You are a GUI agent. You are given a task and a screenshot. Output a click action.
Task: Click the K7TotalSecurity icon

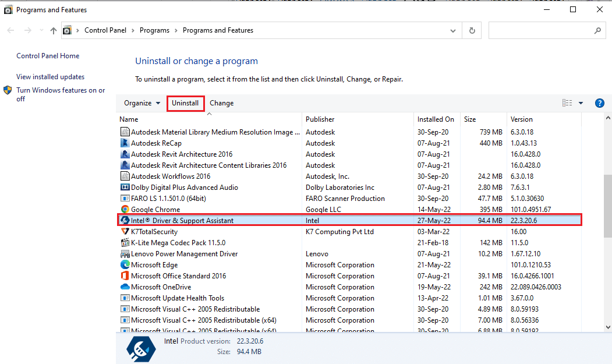[125, 232]
